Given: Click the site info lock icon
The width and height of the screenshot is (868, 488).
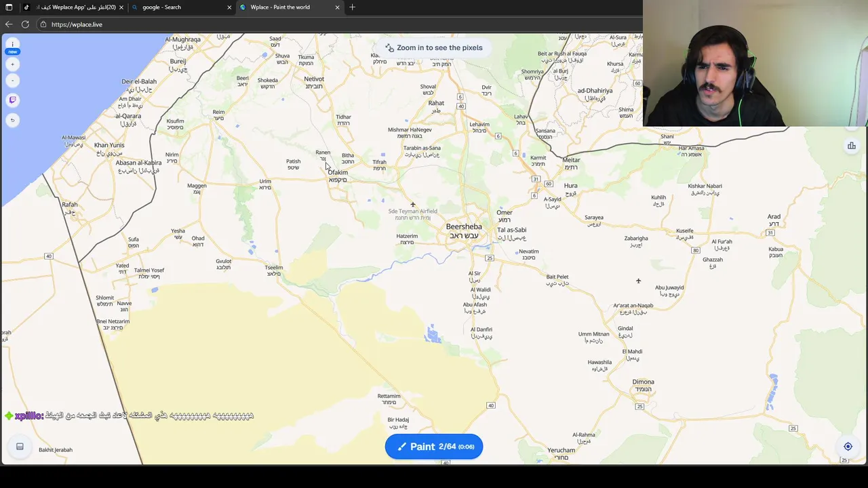Looking at the screenshot, I should [43, 24].
